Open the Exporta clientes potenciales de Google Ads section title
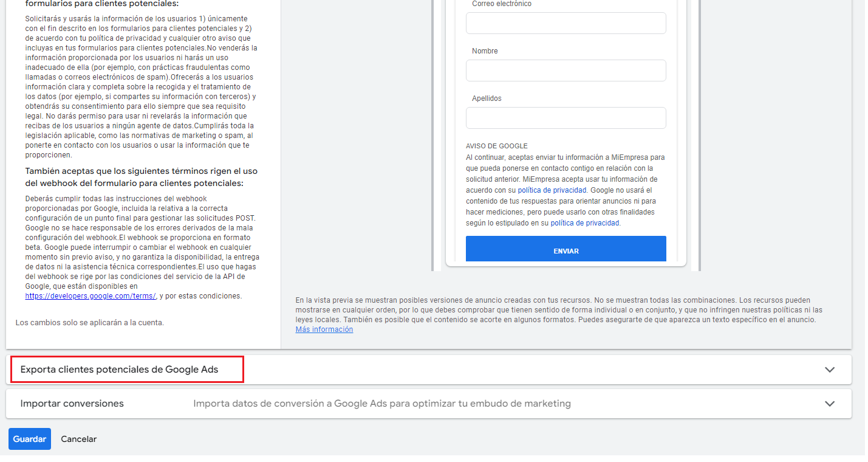The image size is (868, 462). 119,370
